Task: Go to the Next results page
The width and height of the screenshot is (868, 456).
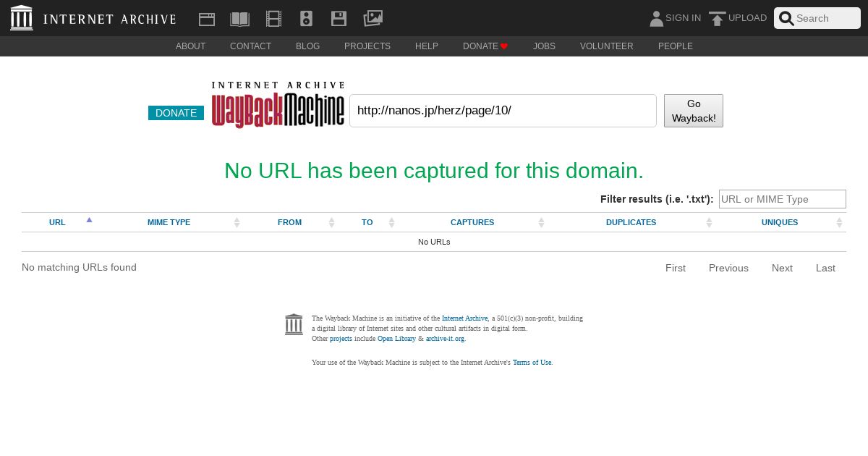Action: [x=782, y=268]
